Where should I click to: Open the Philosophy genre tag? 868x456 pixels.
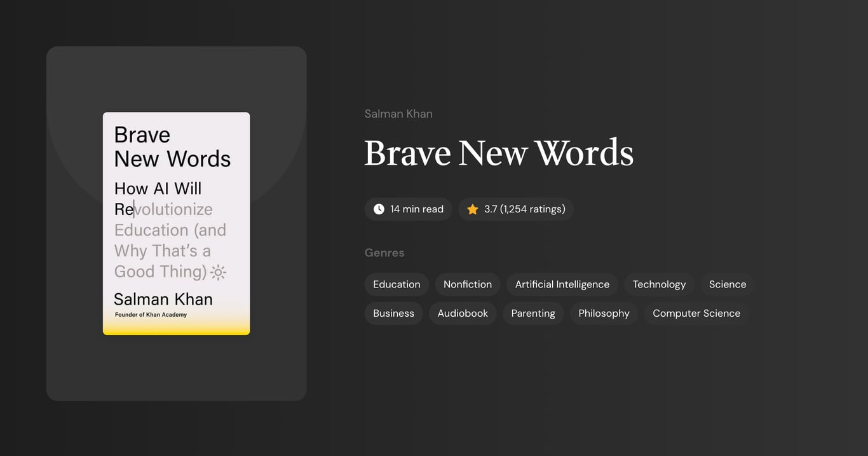(604, 313)
